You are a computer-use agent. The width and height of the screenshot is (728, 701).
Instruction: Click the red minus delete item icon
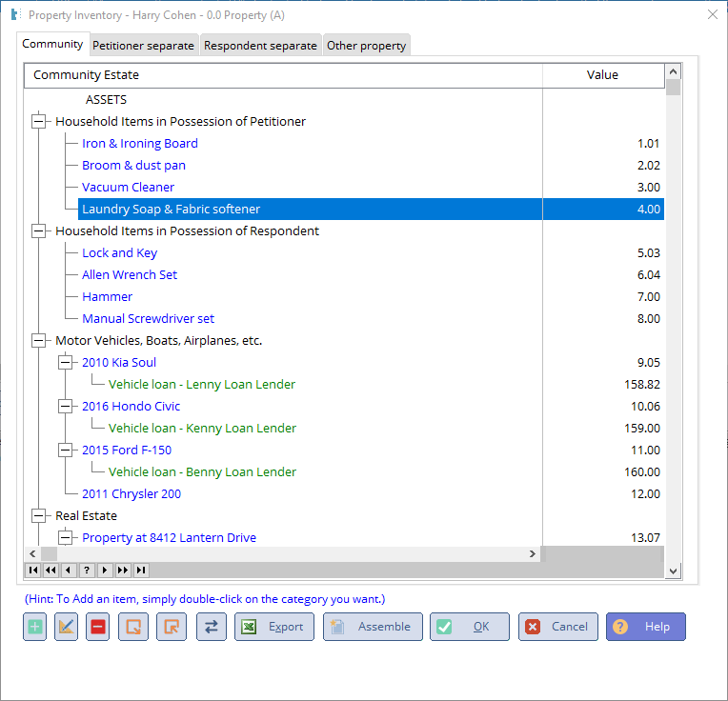pyautogui.click(x=97, y=627)
